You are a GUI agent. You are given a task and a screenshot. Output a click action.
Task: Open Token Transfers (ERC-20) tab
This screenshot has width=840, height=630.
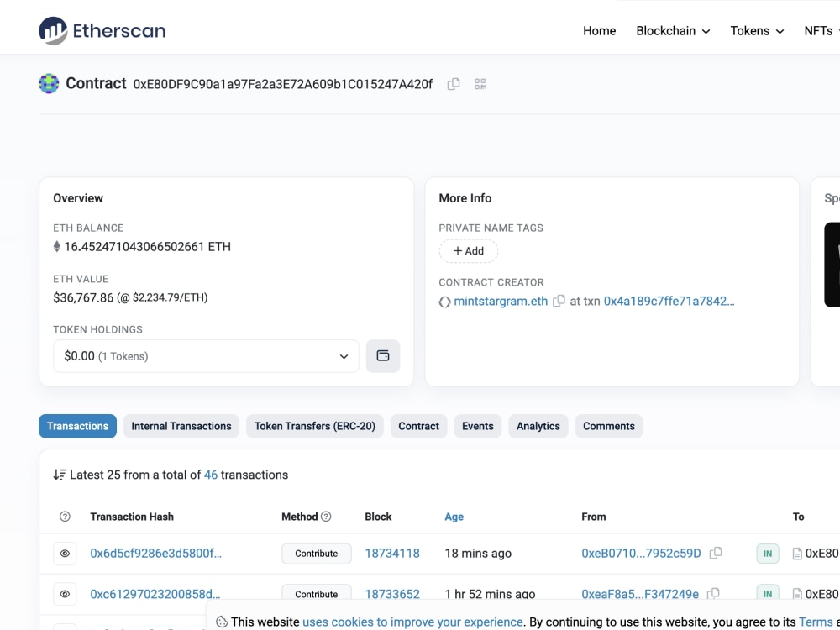click(314, 426)
